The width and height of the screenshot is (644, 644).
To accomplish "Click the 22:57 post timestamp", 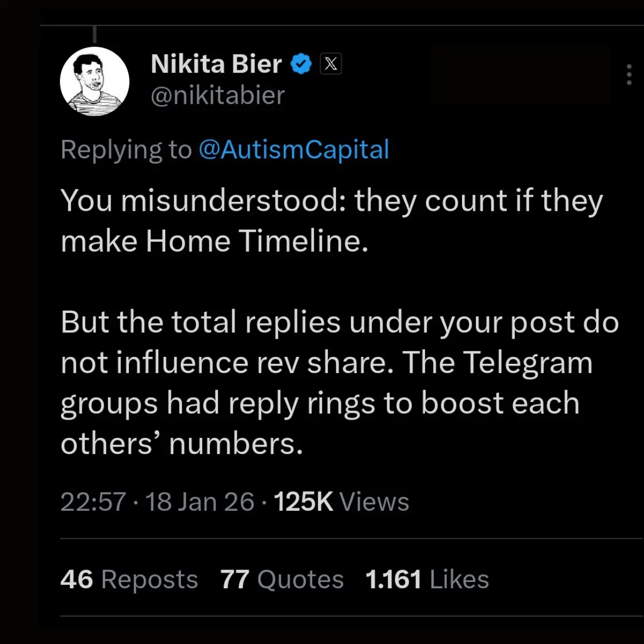I will (93, 502).
